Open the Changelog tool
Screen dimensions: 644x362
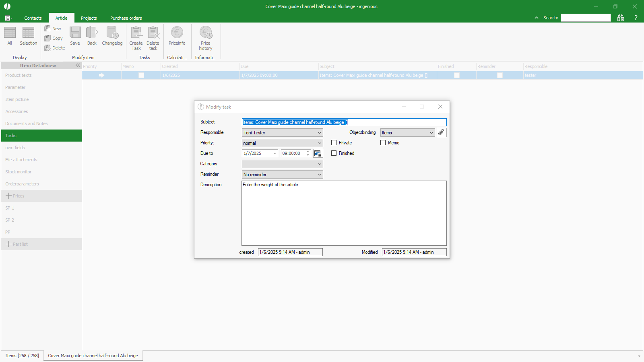pos(112,36)
